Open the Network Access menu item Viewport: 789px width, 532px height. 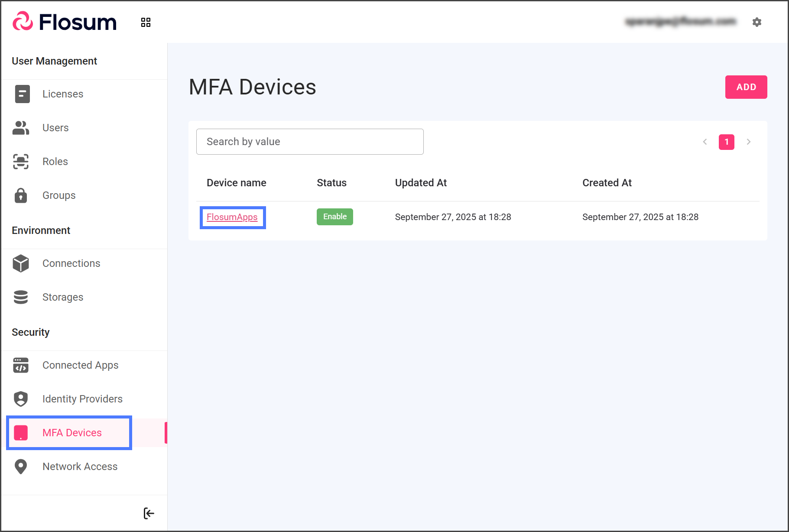pyautogui.click(x=80, y=467)
